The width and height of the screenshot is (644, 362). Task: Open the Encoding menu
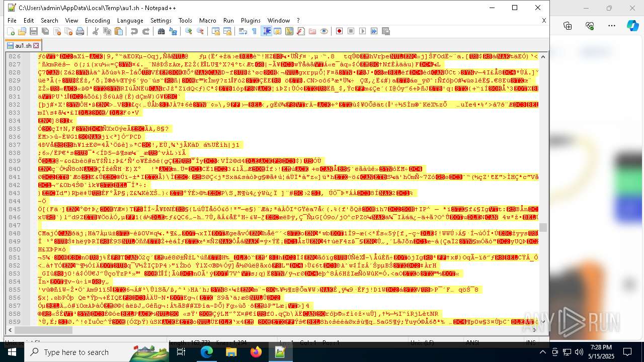(x=98, y=21)
